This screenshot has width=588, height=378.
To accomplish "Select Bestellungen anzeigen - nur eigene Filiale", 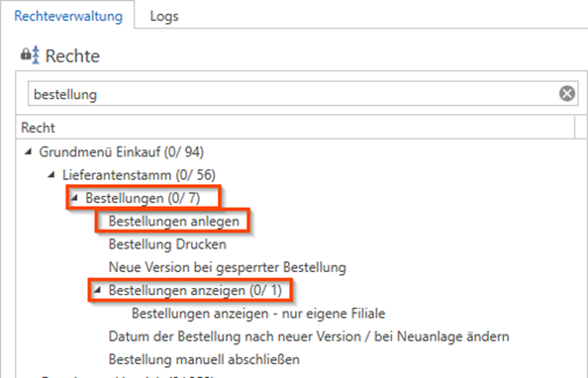I will click(258, 314).
